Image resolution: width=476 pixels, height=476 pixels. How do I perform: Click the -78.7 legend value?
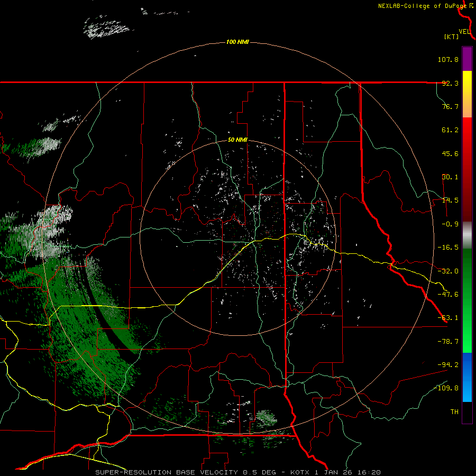[448, 342]
